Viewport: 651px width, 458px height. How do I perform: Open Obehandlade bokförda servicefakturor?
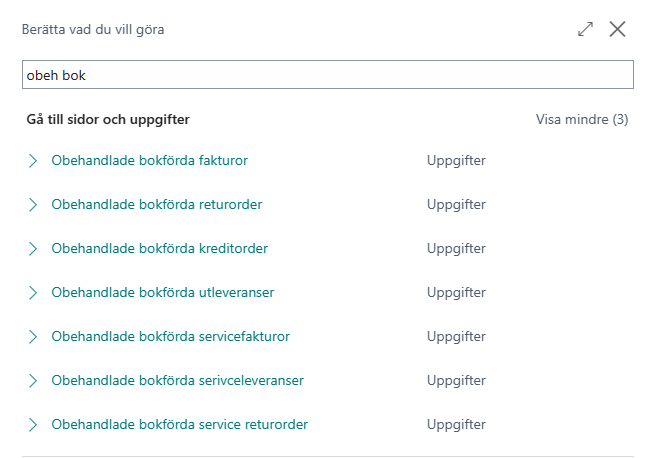point(171,336)
